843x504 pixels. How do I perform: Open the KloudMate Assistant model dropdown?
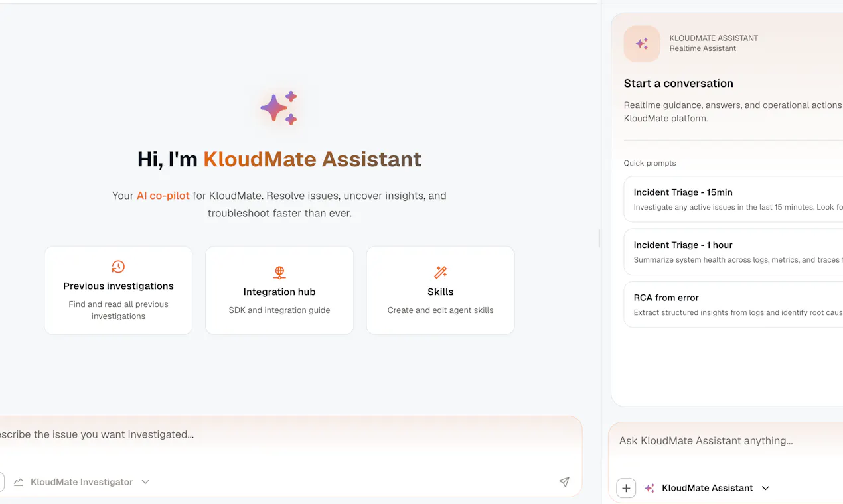pyautogui.click(x=707, y=488)
